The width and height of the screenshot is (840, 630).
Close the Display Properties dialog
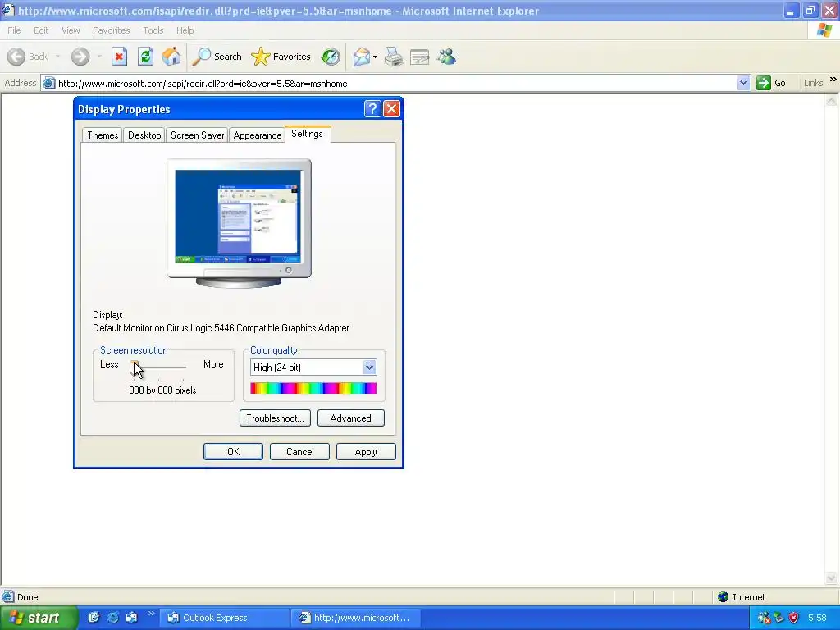[391, 109]
